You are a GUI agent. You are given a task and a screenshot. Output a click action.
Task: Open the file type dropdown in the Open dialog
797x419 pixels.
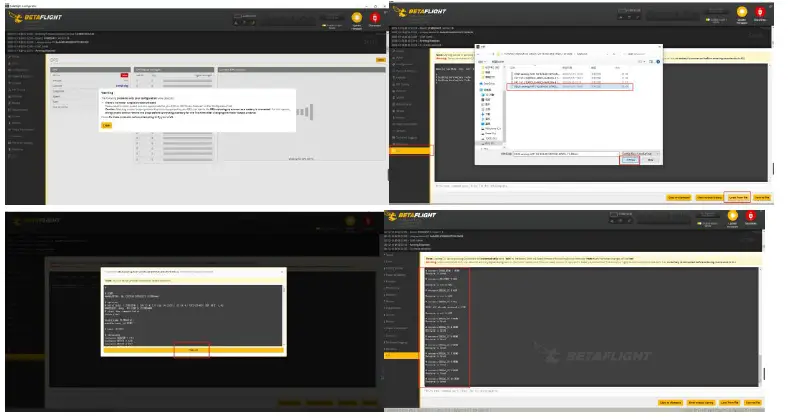640,153
